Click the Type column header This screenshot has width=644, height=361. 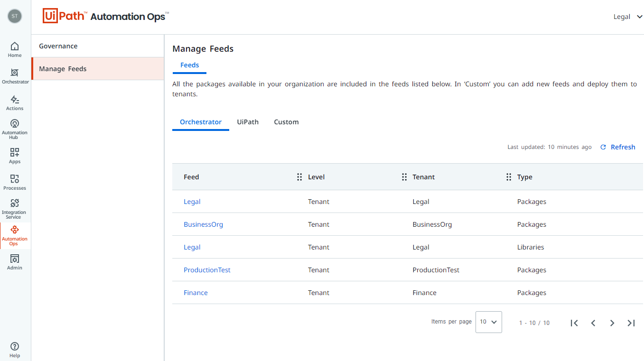tap(524, 177)
